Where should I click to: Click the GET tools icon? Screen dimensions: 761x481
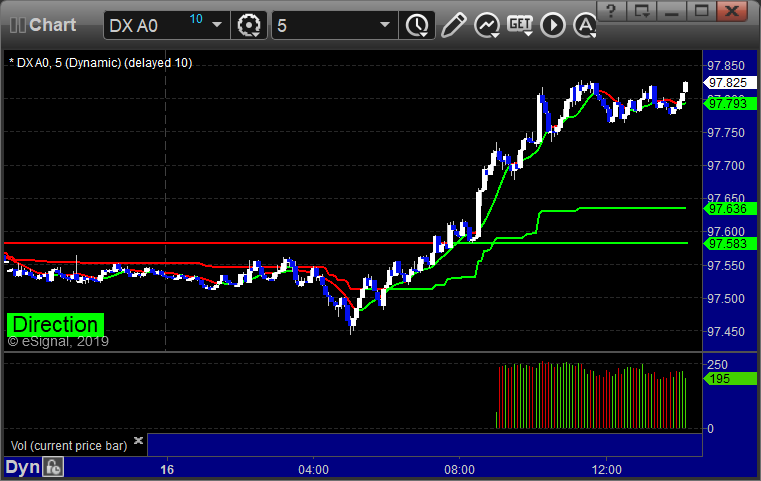pos(520,25)
